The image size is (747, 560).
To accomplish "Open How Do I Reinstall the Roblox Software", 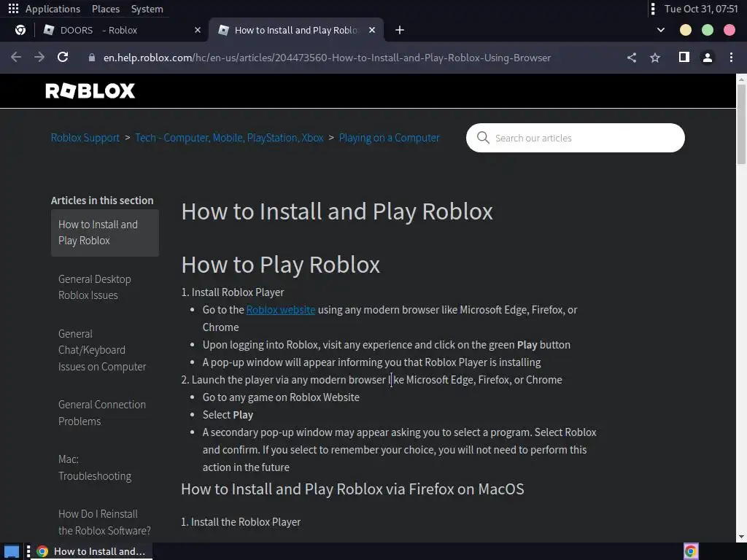I will click(x=104, y=522).
